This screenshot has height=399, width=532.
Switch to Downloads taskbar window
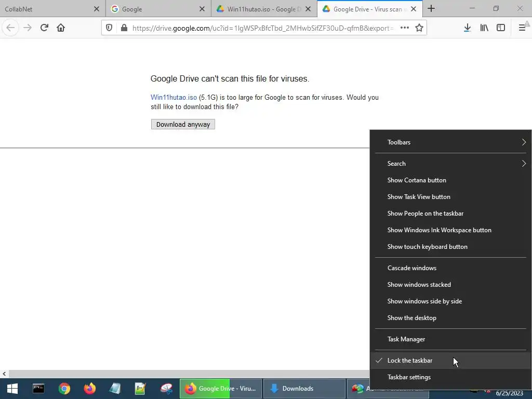pyautogui.click(x=304, y=389)
